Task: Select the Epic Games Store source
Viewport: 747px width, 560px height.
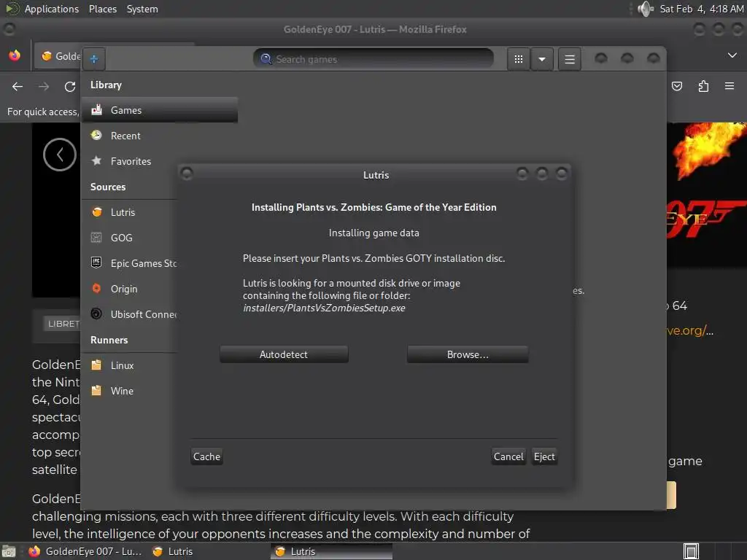Action: pyautogui.click(x=130, y=263)
